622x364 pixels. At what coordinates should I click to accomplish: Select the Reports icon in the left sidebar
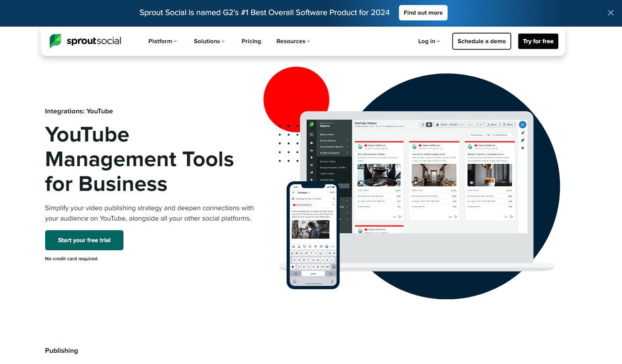[x=311, y=134]
